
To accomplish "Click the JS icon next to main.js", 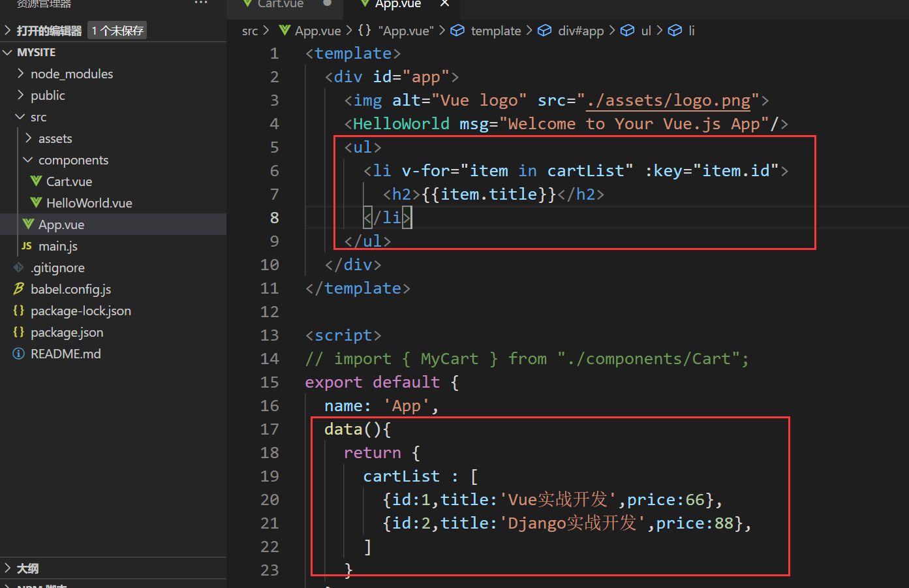I will [x=27, y=246].
